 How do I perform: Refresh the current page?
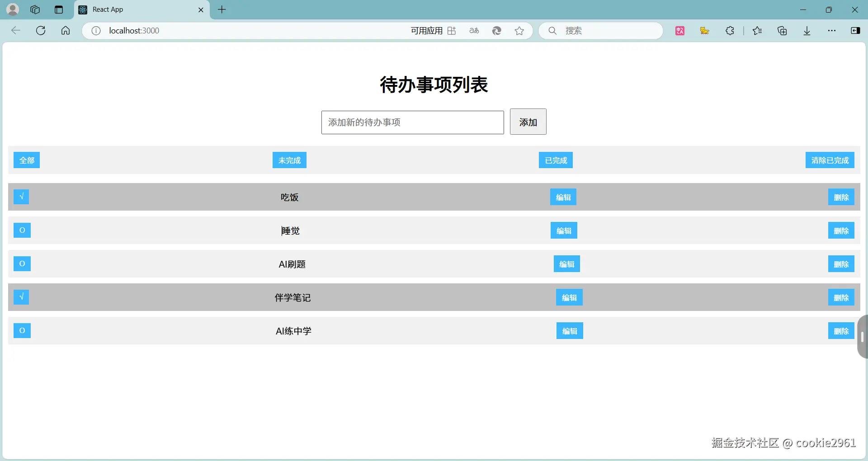41,30
